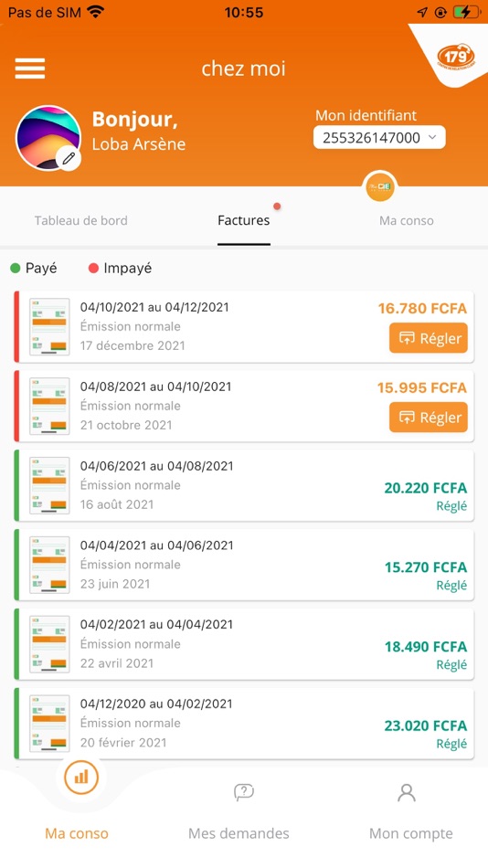Expand the Mon identifiant dropdown
Viewport: 488px width, 868px height.
point(379,138)
